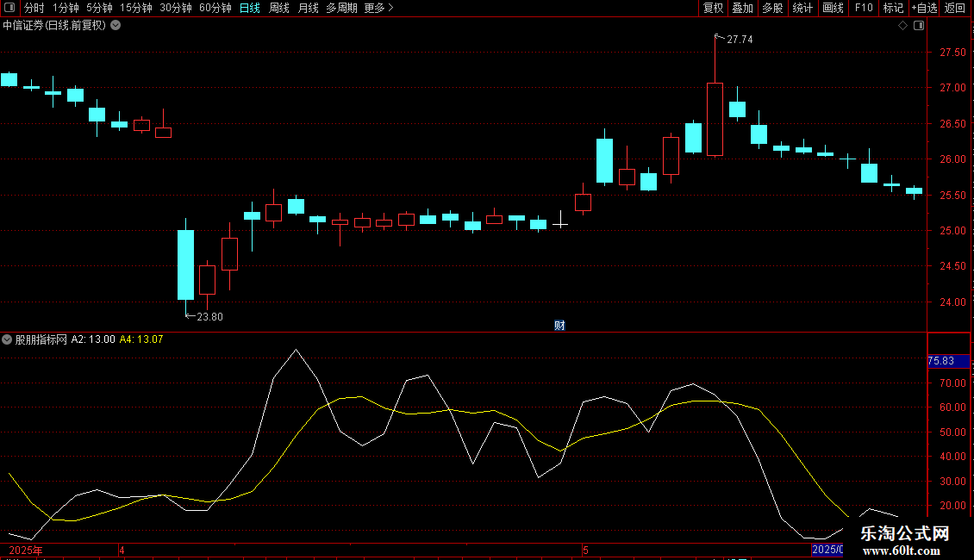Select the 5分钟 timeframe

[x=99, y=8]
